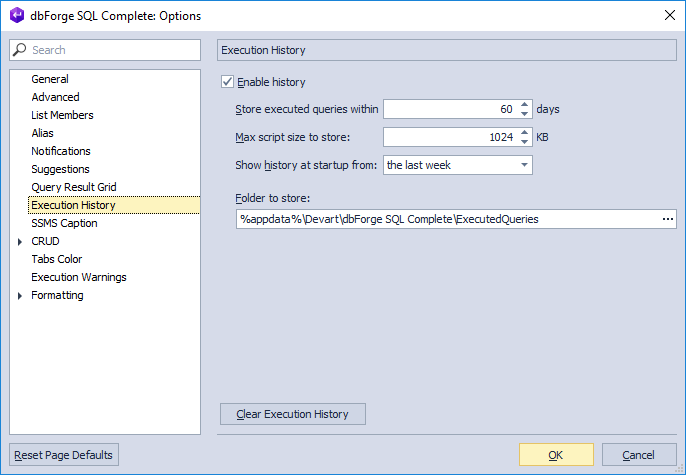
Task: Click the folder browse ellipsis button
Action: [x=667, y=219]
